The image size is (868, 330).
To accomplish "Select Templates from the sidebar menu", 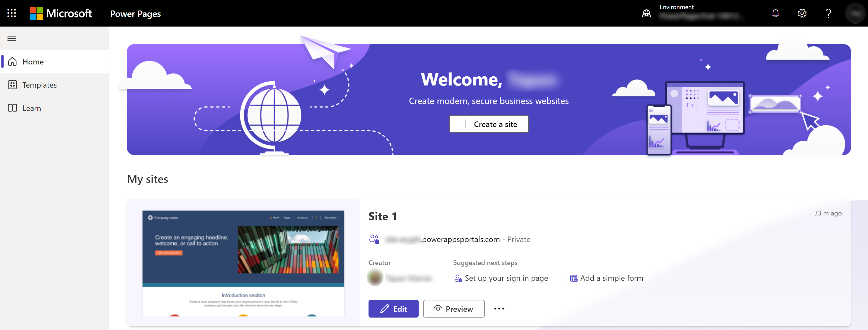I will (39, 85).
